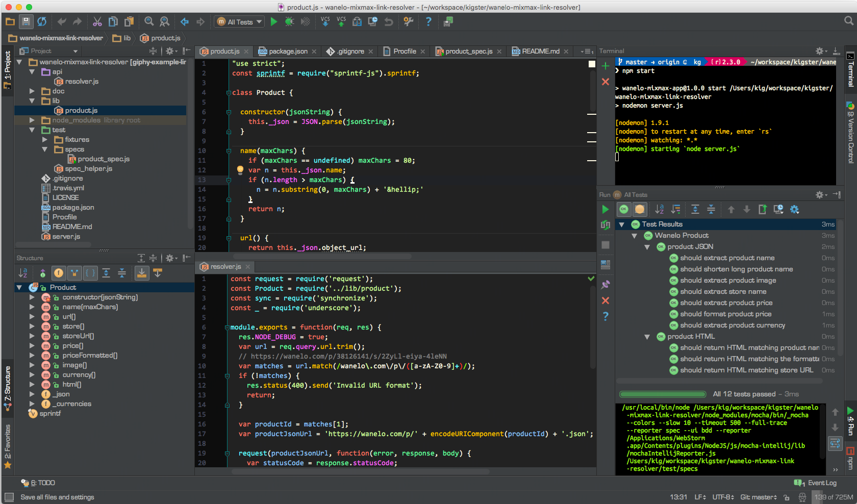Collapse the product JSON test group
The height and width of the screenshot is (504, 857).
(647, 247)
